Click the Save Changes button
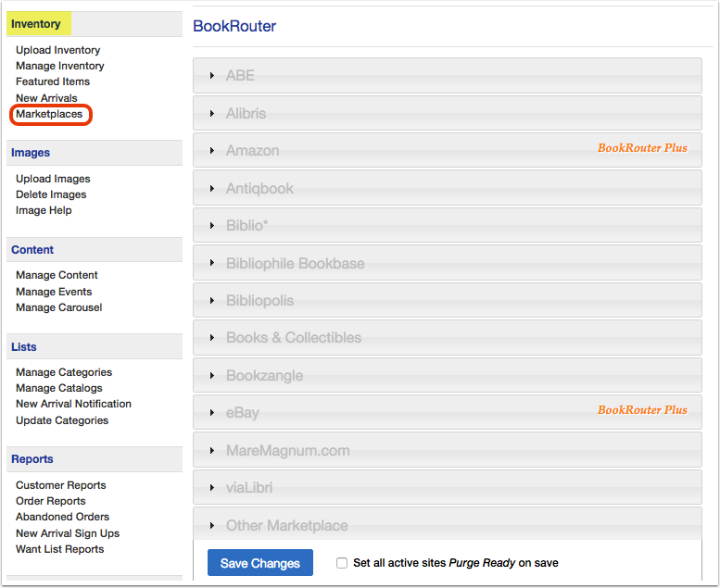Screen dimensions: 720x588 tap(259, 563)
